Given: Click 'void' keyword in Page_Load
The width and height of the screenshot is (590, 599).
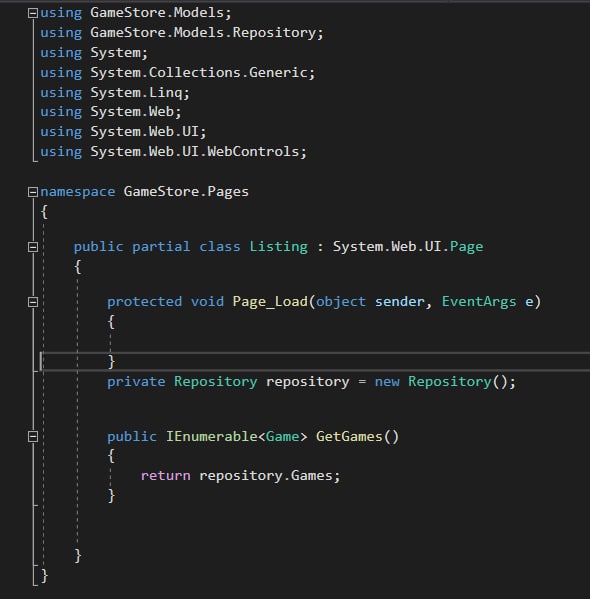Looking at the screenshot, I should pyautogui.click(x=207, y=302).
